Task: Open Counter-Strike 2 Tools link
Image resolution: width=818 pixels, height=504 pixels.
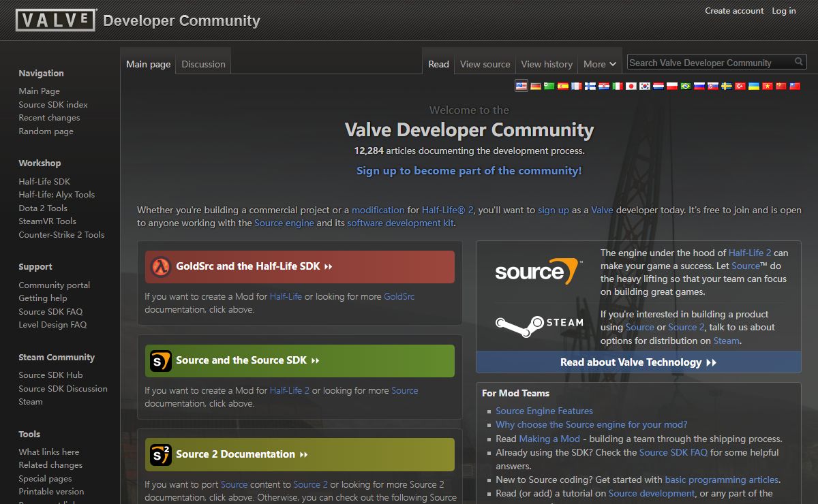Action: click(61, 234)
